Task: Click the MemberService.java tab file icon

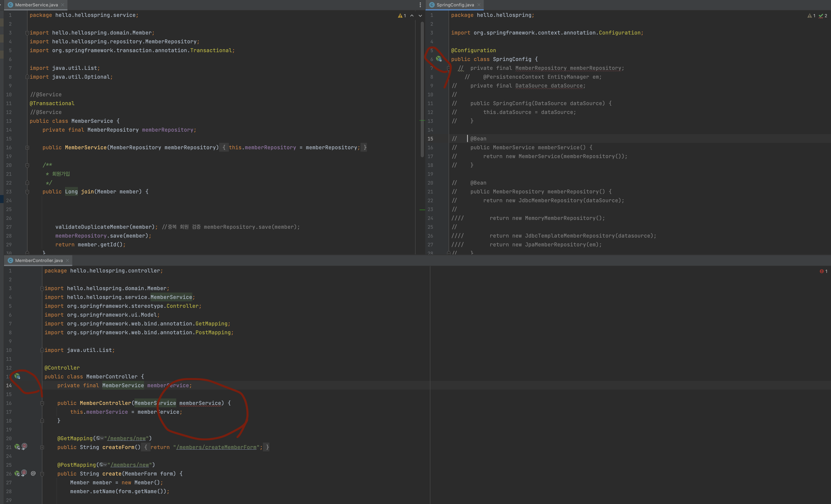Action: coord(10,5)
